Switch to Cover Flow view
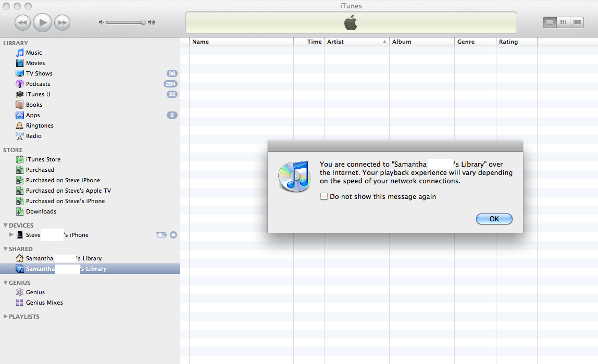The image size is (598, 364). pyautogui.click(x=577, y=22)
